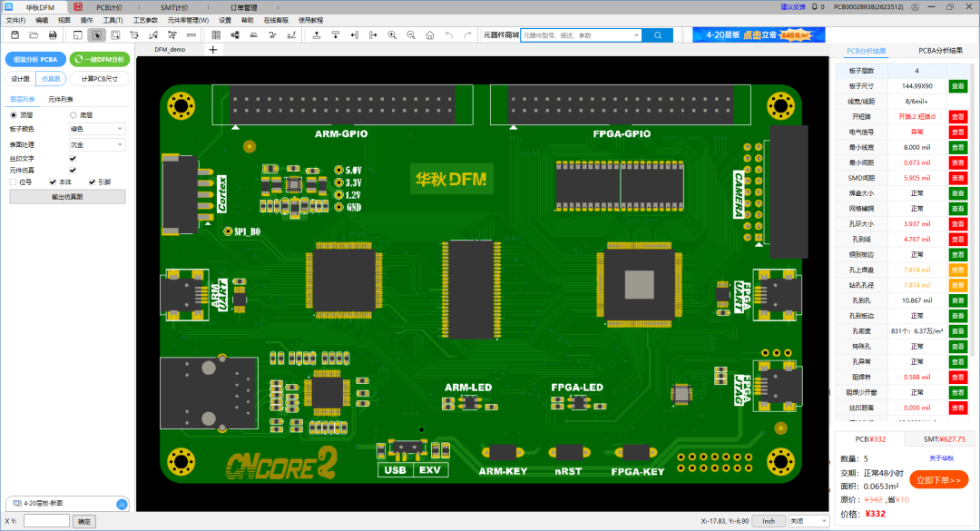Screen dimensions: 980x531
Task: Click the open folder icon in toolbar
Action: click(34, 34)
